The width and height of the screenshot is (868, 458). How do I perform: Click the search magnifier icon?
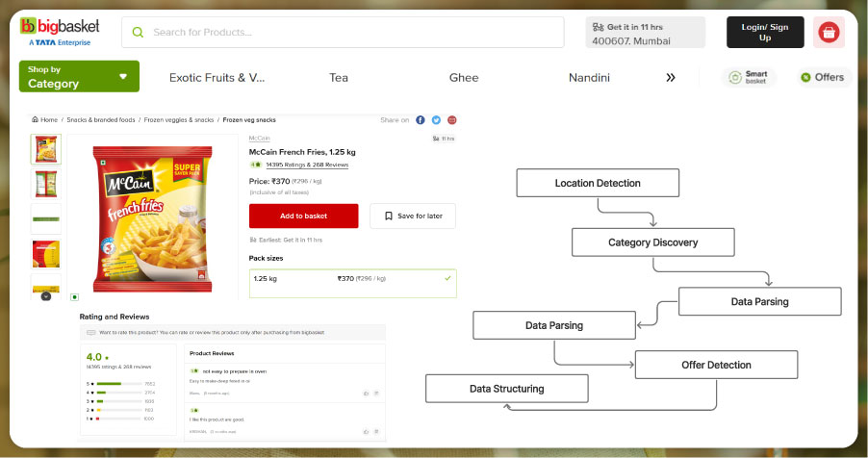click(138, 33)
